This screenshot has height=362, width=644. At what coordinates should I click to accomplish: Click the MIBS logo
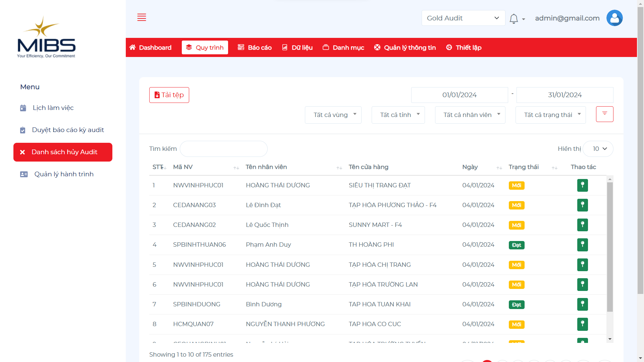46,38
